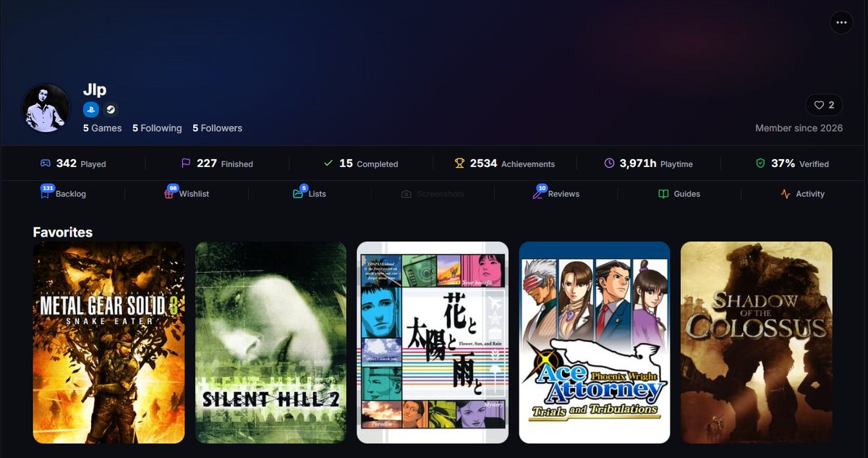Open the 2534 Achievements stat
Viewport: 868px width, 458px height.
point(505,164)
